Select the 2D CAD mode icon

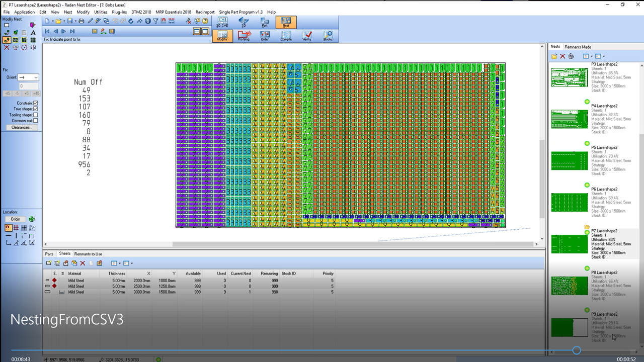(222, 22)
